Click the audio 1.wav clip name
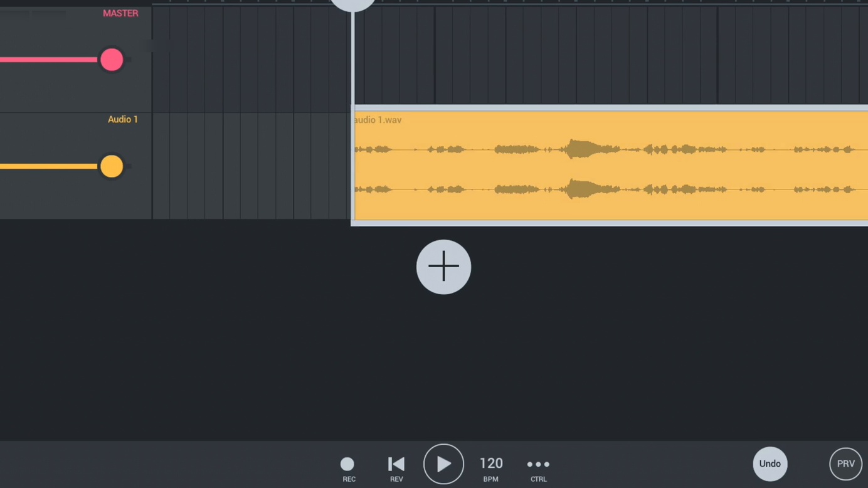The width and height of the screenshot is (868, 488). [x=378, y=120]
